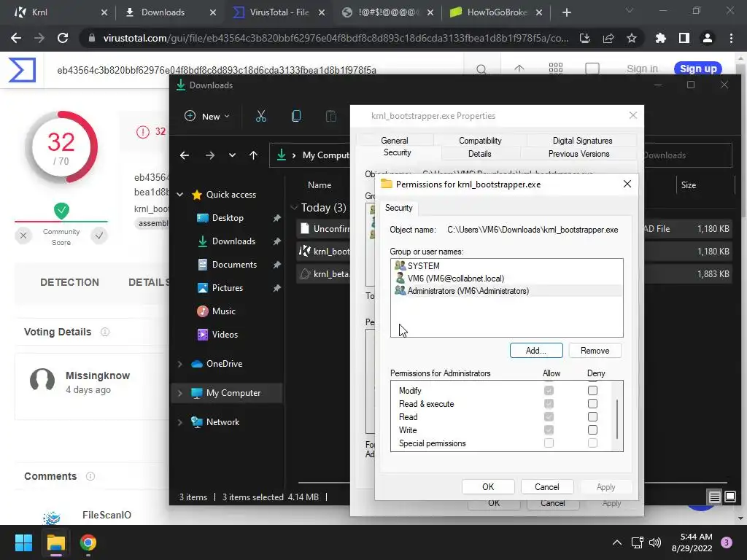The height and width of the screenshot is (560, 747).
Task: Open Chrome profile avatar icon
Action: [708, 38]
